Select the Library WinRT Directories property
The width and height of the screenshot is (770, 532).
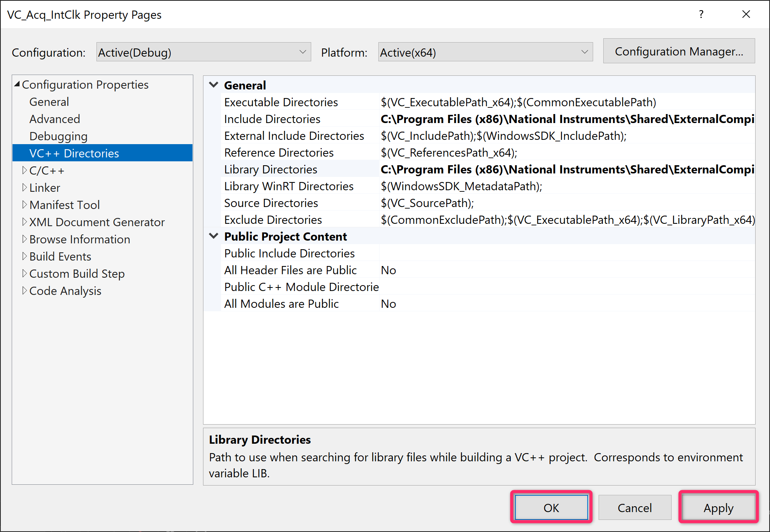pos(289,186)
